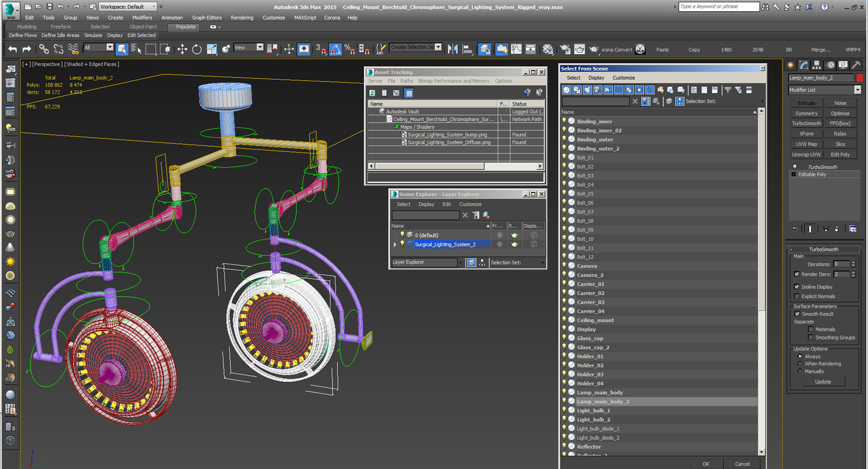Collapse the TurboSmooth rollout header
This screenshot has width=868, height=469.
824,249
